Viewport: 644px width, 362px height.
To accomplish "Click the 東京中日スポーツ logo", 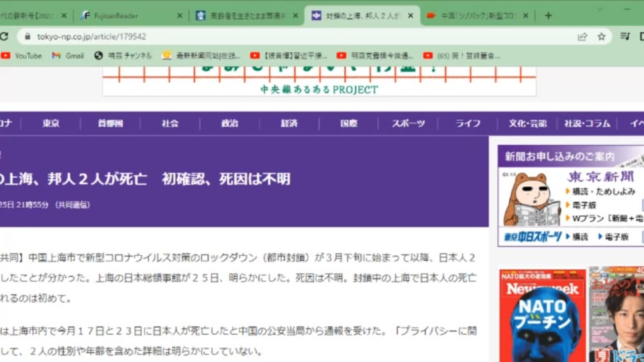I will (x=532, y=237).
